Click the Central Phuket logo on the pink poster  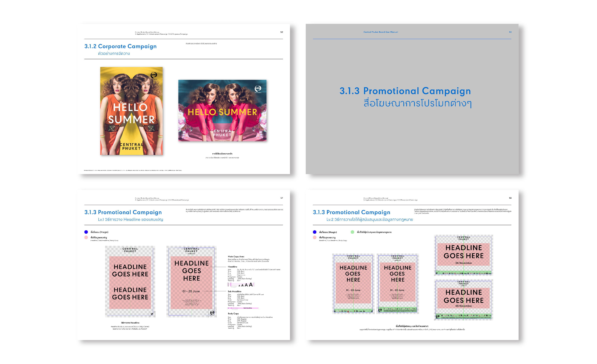pyautogui.click(x=222, y=133)
